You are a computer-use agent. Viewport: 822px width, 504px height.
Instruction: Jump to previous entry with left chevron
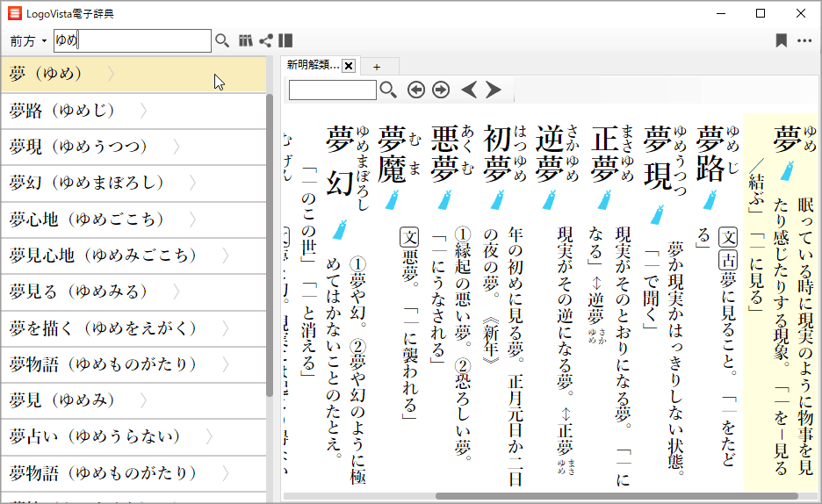click(469, 90)
